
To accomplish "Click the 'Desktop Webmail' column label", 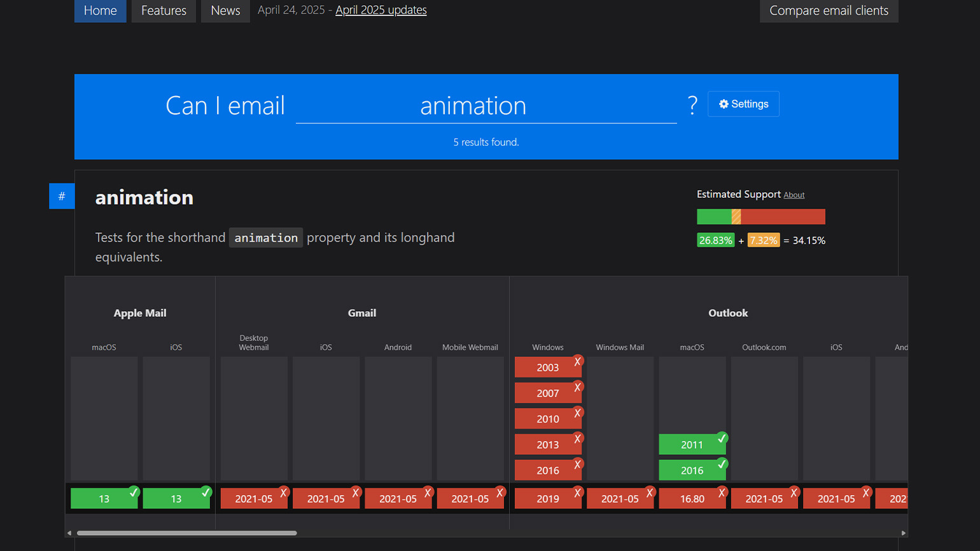I will (x=254, y=342).
